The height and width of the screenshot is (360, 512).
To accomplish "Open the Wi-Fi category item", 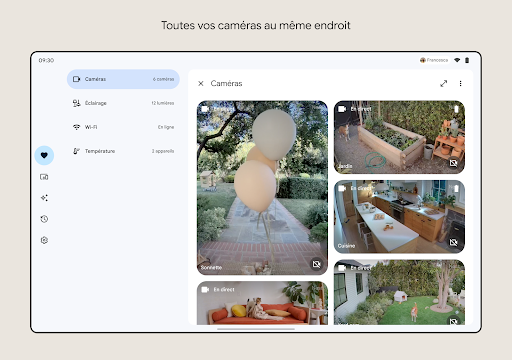I will coord(123,127).
